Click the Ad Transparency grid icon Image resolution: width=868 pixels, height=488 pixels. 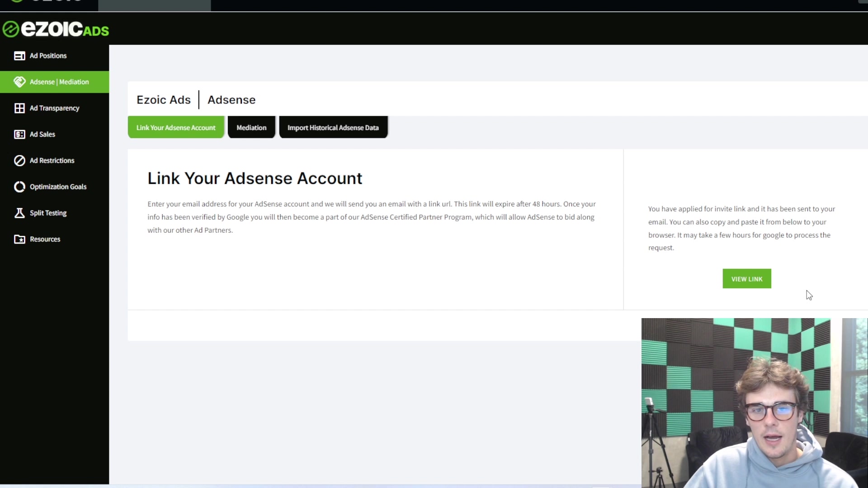[x=19, y=108]
